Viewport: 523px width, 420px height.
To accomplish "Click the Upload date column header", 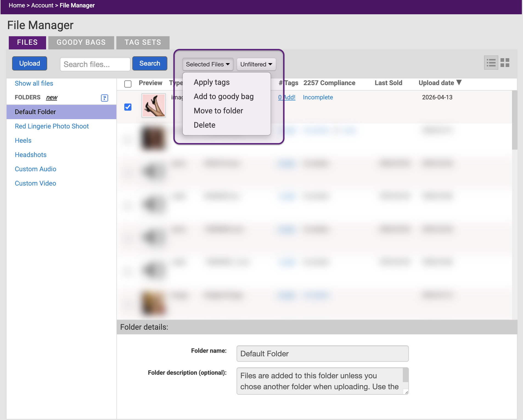I will pos(436,83).
